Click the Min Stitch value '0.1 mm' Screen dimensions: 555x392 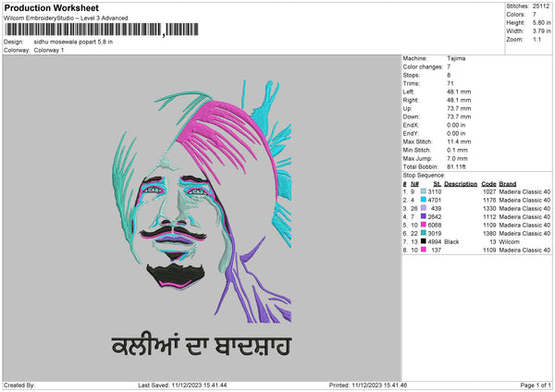click(x=457, y=150)
